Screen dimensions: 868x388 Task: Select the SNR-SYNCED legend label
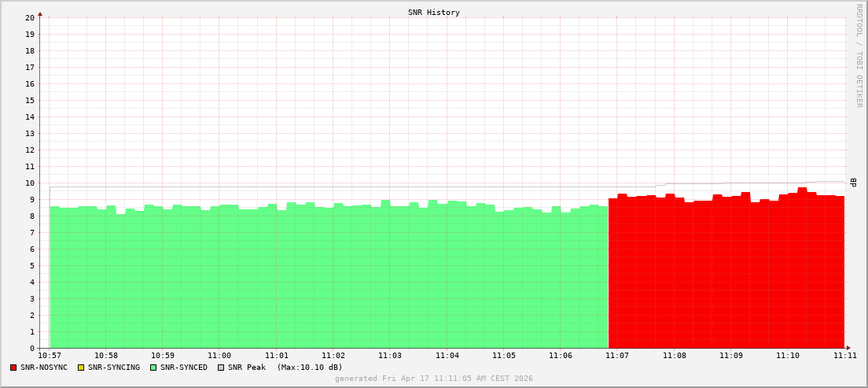(184, 368)
